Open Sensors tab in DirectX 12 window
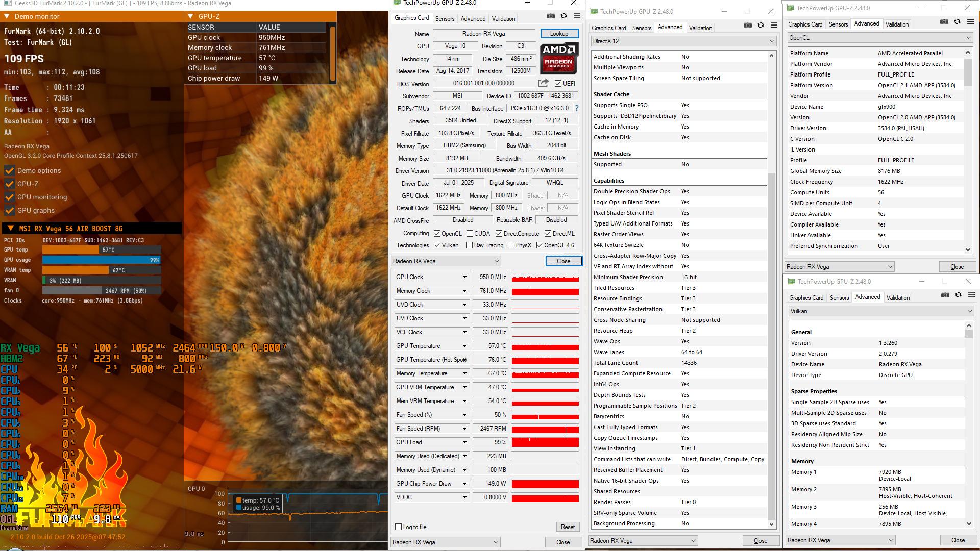980x551 pixels. click(642, 28)
